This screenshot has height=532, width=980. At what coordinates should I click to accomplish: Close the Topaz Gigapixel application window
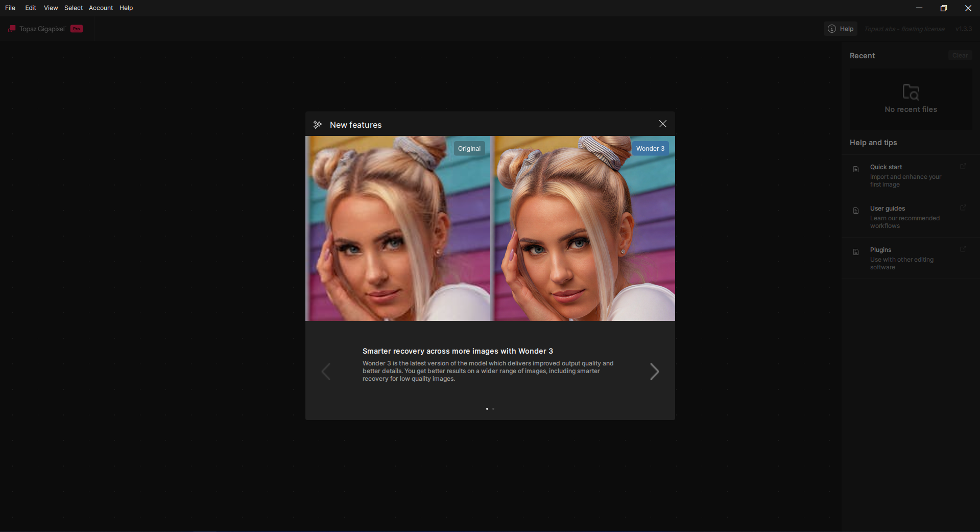tap(968, 8)
